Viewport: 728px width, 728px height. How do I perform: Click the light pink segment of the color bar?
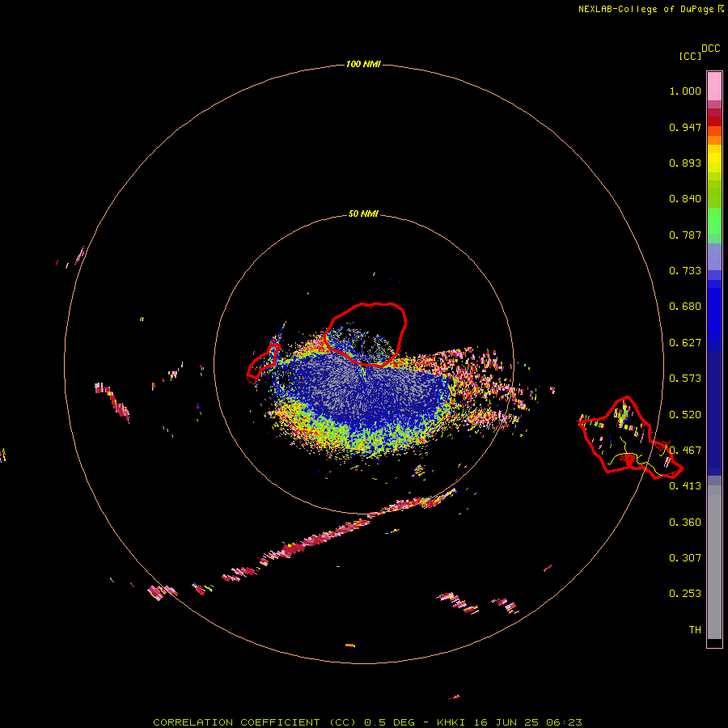pos(714,87)
